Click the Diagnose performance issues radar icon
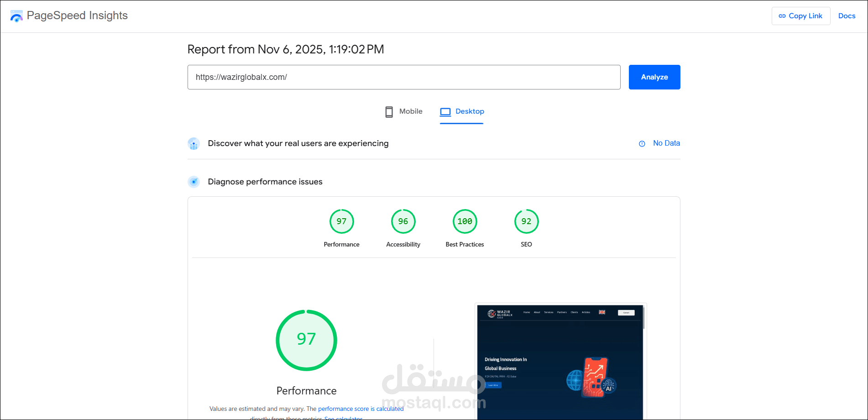The image size is (868, 420). 194,181
